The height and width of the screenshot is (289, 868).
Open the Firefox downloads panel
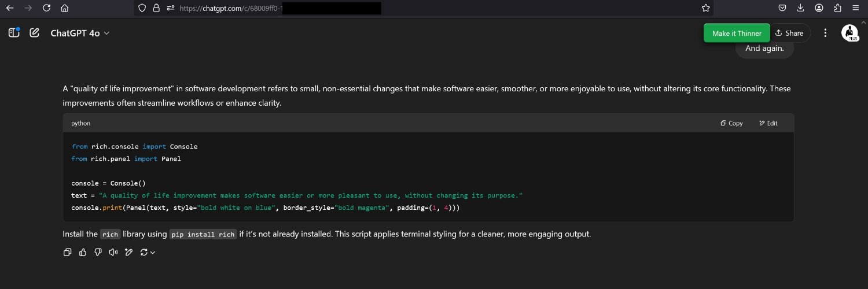[x=800, y=8]
